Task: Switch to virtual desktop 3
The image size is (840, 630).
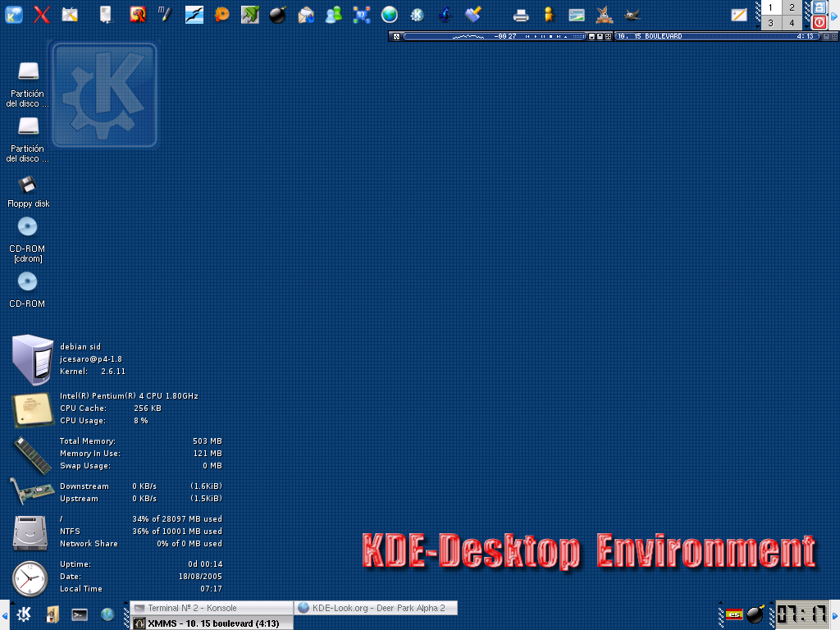Action: click(771, 22)
